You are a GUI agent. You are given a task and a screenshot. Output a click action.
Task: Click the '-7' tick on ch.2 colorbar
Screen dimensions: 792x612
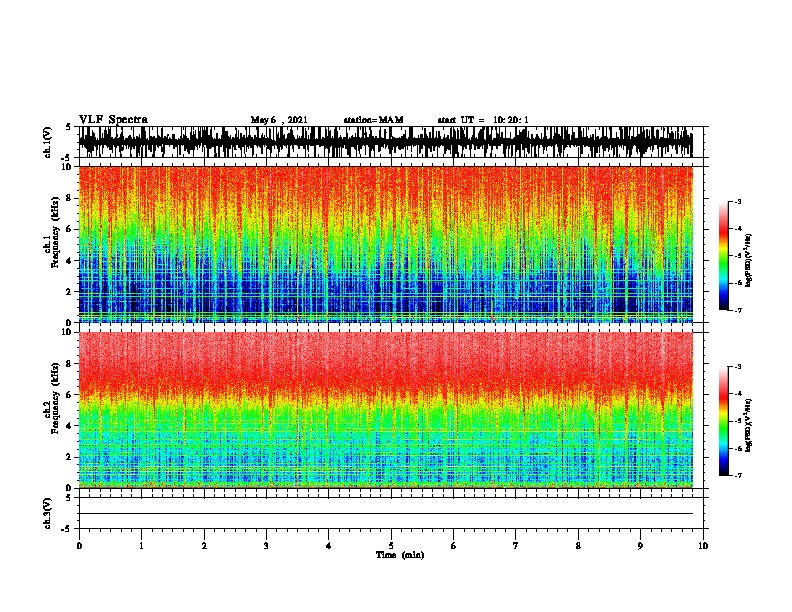click(737, 476)
